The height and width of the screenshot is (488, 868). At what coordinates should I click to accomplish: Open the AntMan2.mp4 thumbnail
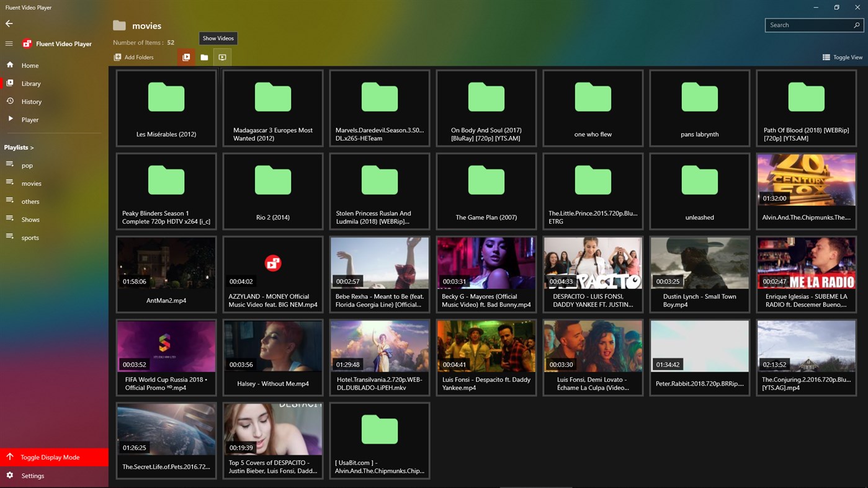[166, 263]
